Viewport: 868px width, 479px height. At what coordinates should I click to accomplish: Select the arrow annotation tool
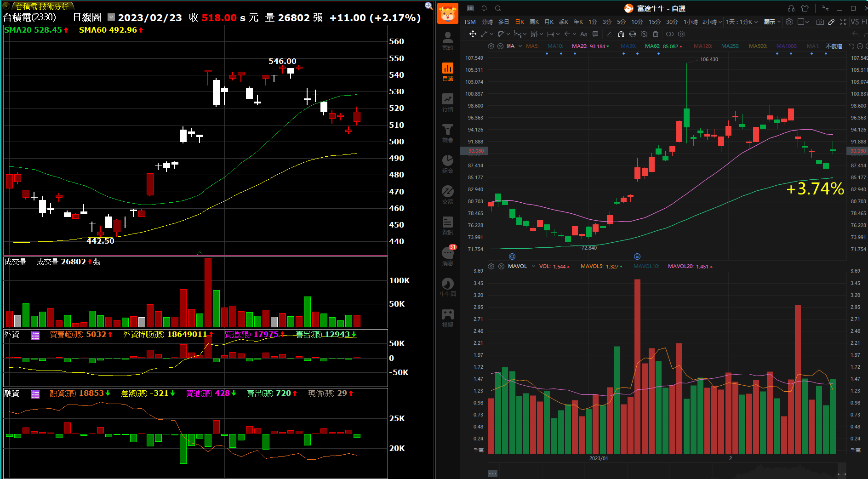tap(567, 34)
